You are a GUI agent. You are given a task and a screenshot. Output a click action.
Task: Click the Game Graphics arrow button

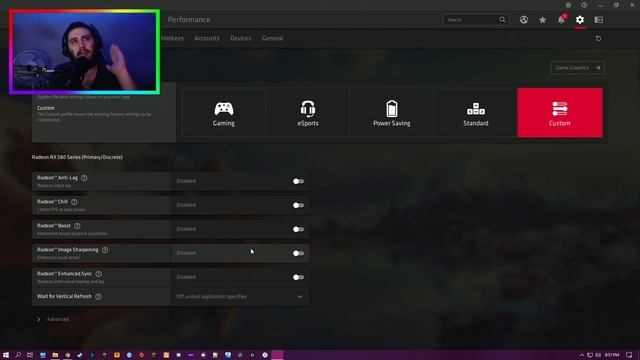[578, 68]
